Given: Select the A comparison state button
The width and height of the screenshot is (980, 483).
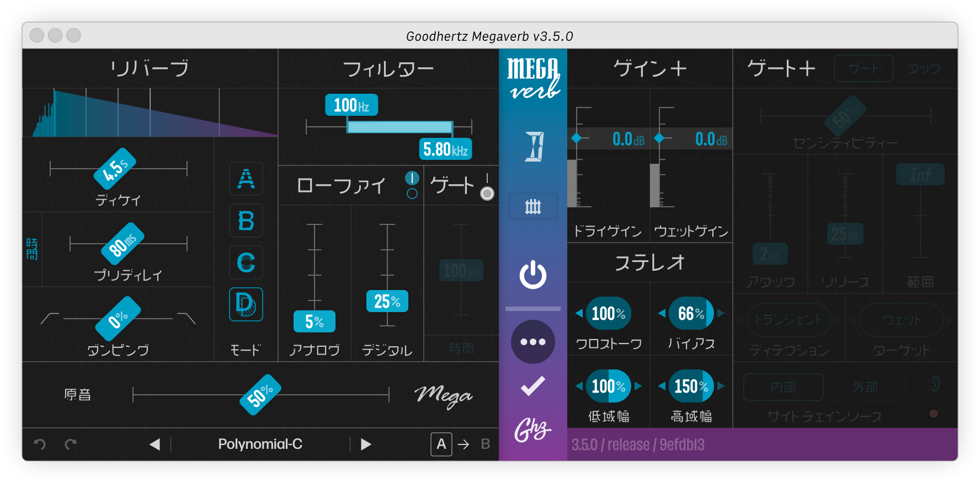Looking at the screenshot, I should (441, 444).
